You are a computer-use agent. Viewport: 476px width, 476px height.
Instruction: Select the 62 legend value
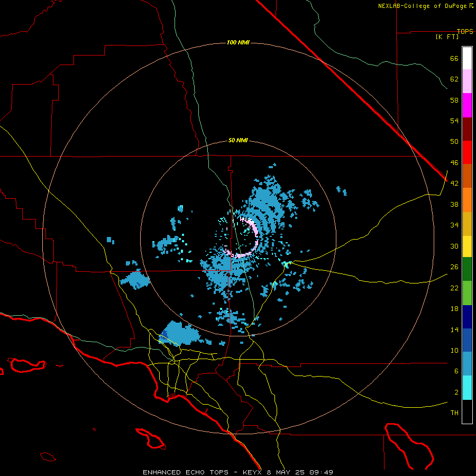[454, 79]
